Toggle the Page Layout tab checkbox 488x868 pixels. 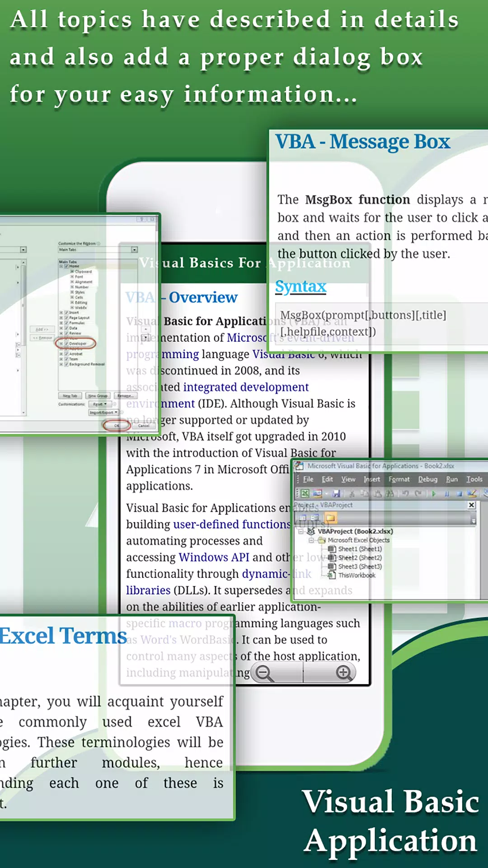point(66,318)
